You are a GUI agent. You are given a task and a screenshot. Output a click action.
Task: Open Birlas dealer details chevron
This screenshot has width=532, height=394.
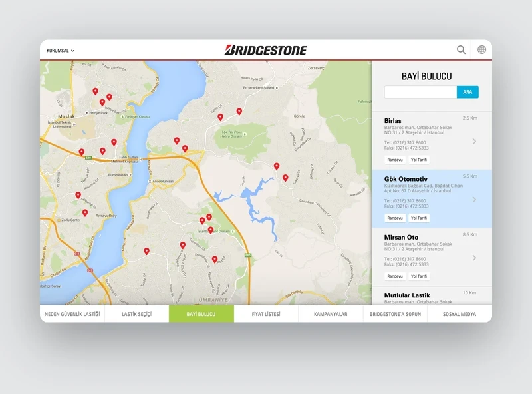click(x=474, y=141)
